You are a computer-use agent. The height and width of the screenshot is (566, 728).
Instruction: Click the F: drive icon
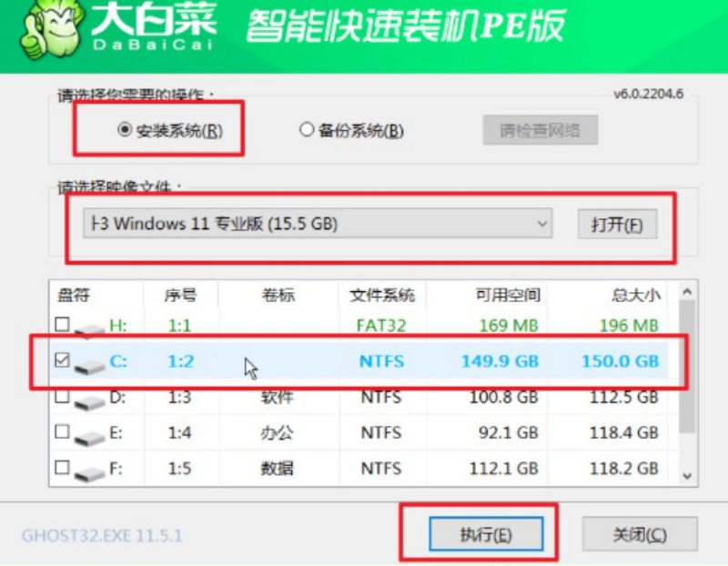pyautogui.click(x=89, y=473)
